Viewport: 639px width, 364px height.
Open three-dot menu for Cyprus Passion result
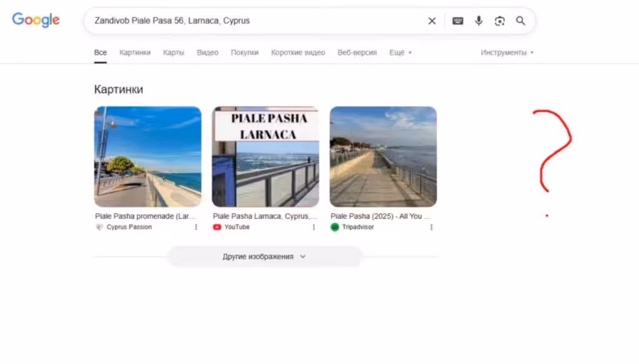pyautogui.click(x=196, y=228)
